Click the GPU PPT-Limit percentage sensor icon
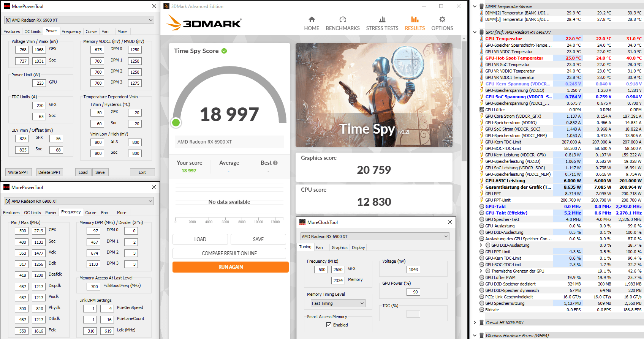Screen dimensions: 644x339 point(482,252)
